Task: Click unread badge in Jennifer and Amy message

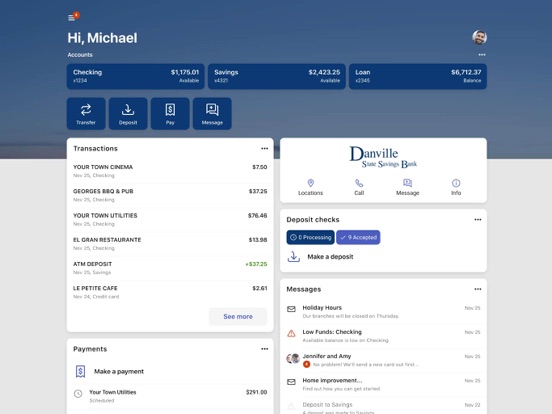Action: (x=306, y=364)
